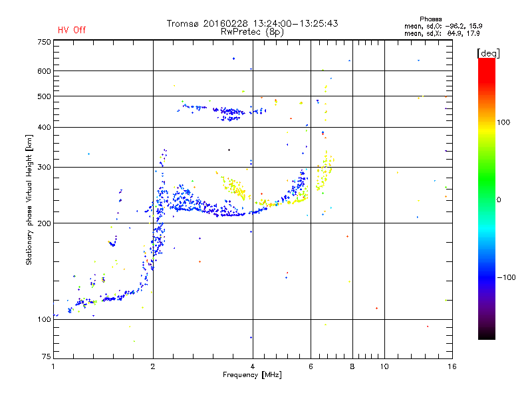532x399 pixels.
Task: Click the 'Frequency [MHz]' axis title
Action: coord(252,375)
